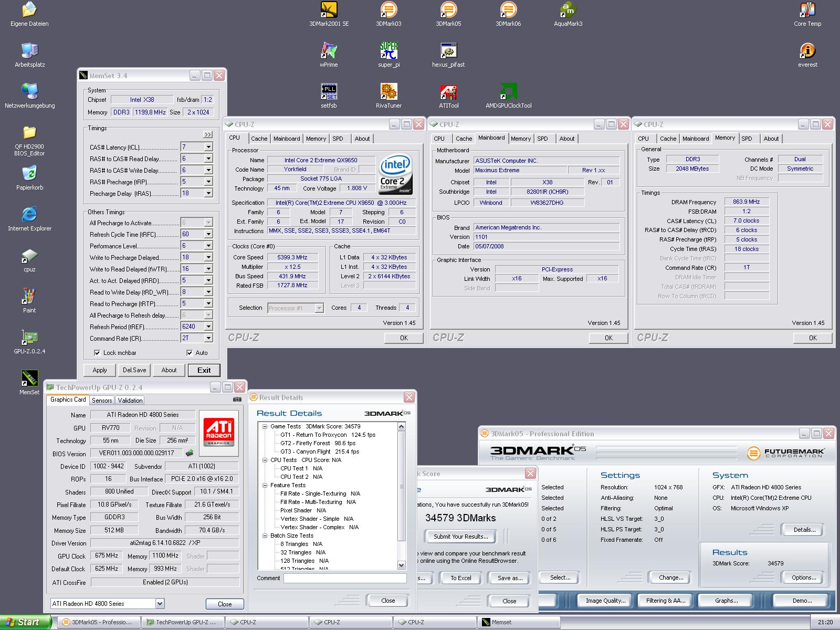
Task: Open the RAS# to CAS# Read Delay dropdown
Action: coord(208,159)
